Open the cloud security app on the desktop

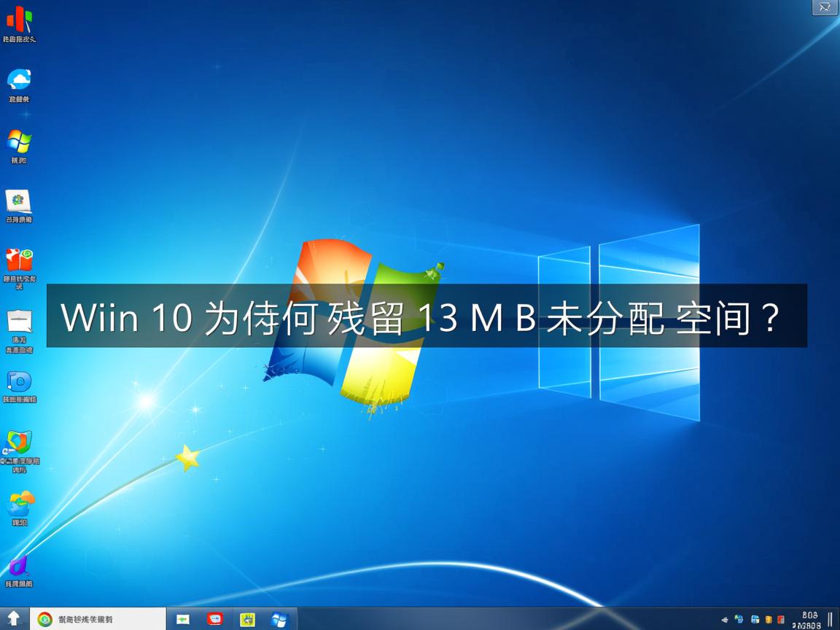click(20, 80)
